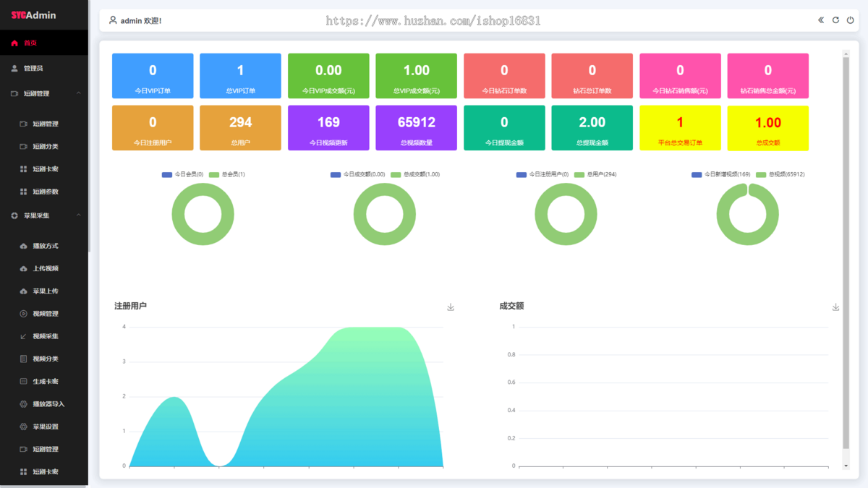Open the 管理员 menu item

(x=33, y=68)
